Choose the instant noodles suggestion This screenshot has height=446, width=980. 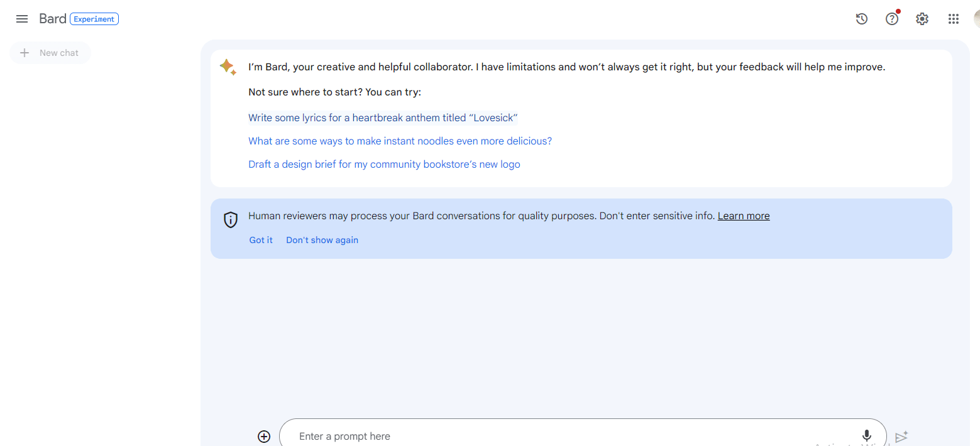(400, 141)
